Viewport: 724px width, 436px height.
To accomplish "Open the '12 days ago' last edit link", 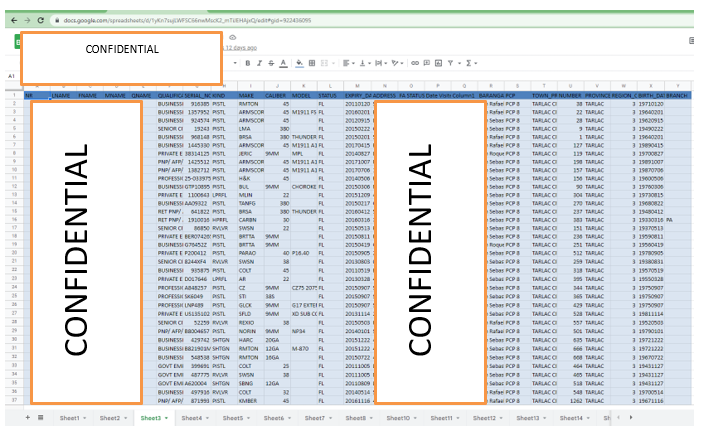I will 241,48.
